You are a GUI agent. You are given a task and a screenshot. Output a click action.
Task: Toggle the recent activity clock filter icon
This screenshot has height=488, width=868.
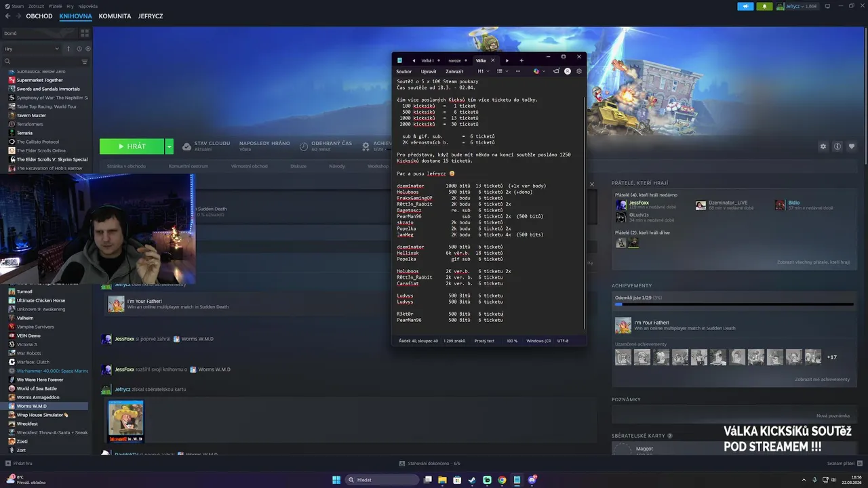point(79,49)
